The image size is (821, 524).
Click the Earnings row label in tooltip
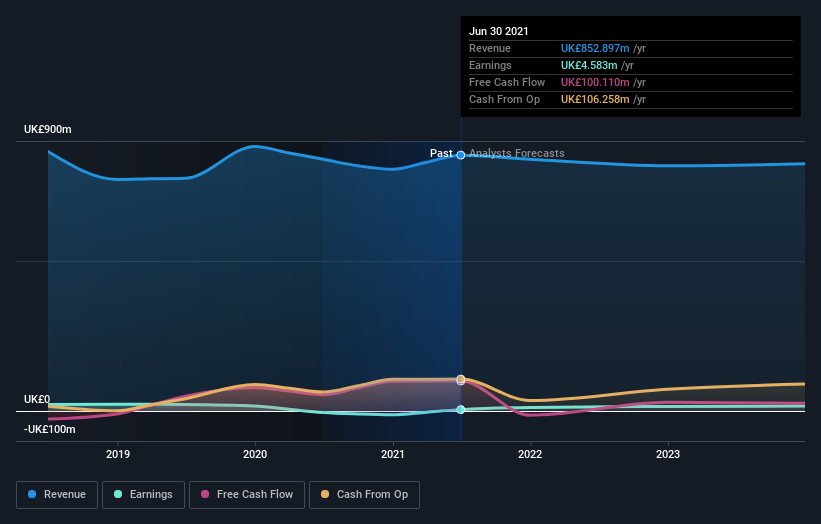coord(490,65)
